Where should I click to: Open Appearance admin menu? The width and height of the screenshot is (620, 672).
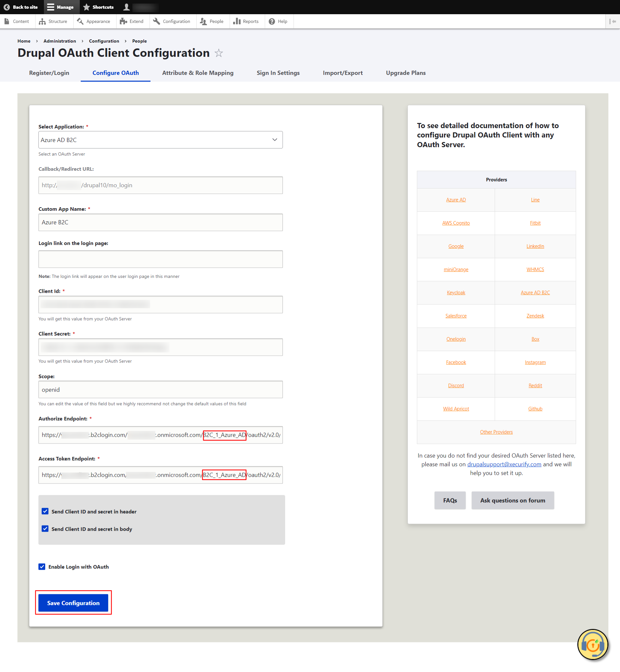coord(94,21)
